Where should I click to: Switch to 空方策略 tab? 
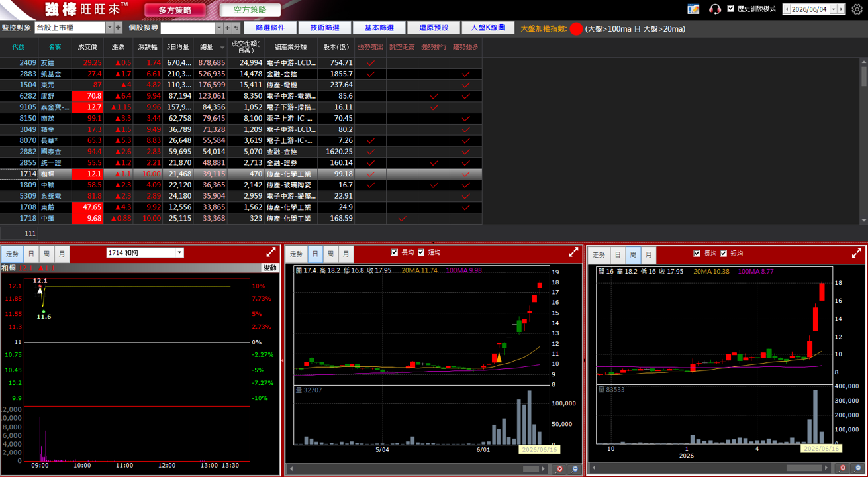pyautogui.click(x=250, y=10)
